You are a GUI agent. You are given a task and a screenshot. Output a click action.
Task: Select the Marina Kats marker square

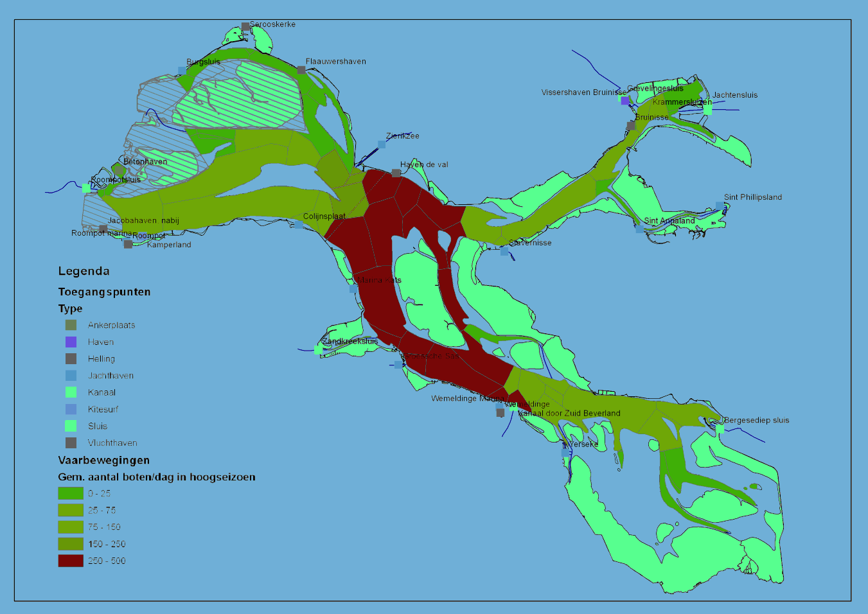(x=353, y=289)
